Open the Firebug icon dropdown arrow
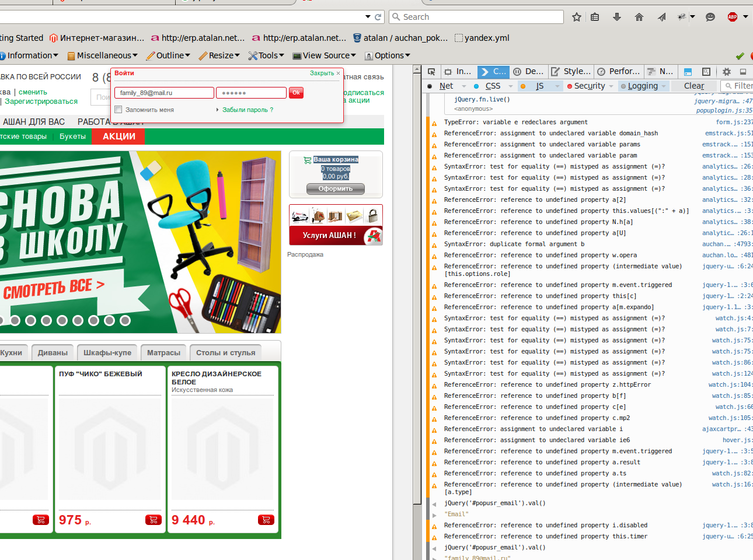The width and height of the screenshot is (753, 560). (x=692, y=17)
